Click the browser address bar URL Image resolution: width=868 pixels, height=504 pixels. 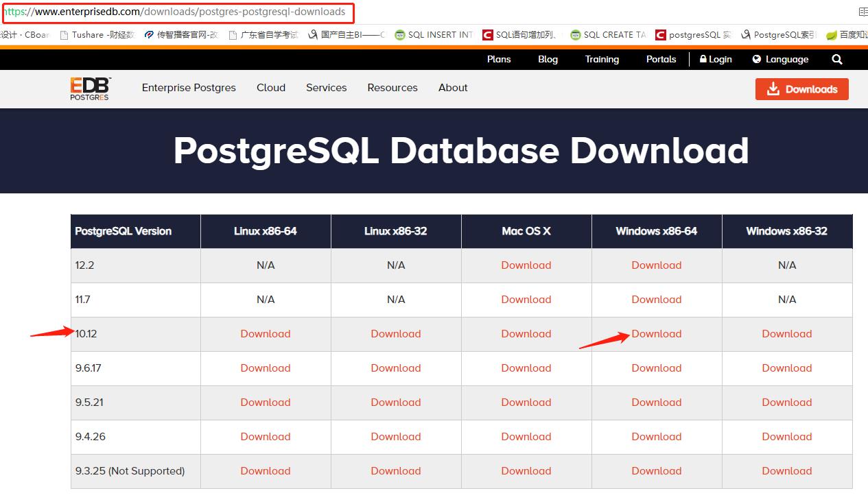(176, 12)
